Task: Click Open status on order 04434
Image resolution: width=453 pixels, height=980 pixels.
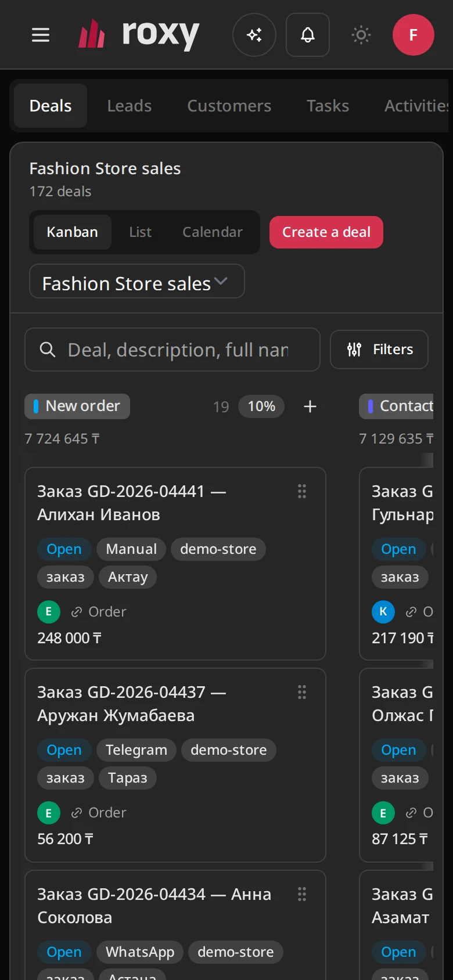Action: coord(64,952)
